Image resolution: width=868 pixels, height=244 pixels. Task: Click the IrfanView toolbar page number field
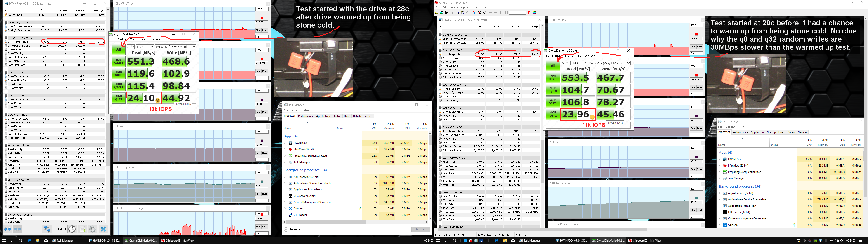click(x=518, y=12)
